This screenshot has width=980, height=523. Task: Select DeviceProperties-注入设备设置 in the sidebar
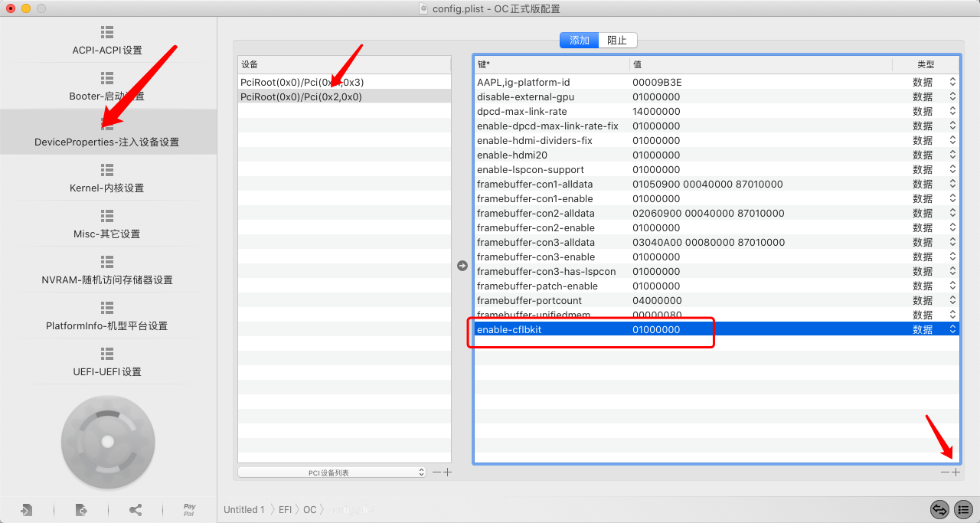107,132
